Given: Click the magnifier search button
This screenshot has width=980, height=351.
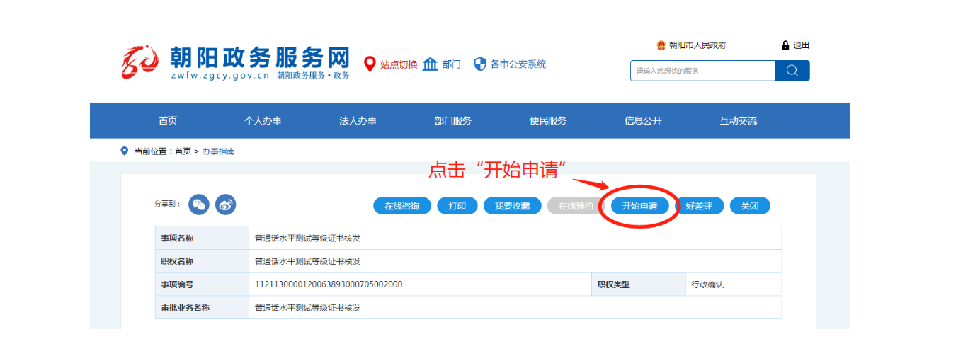Looking at the screenshot, I should (x=792, y=71).
